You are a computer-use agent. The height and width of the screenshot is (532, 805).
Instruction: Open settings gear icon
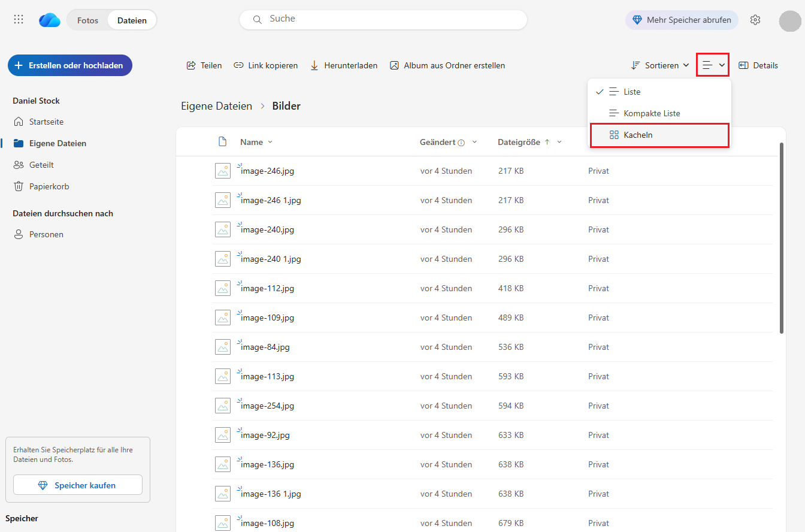[755, 20]
